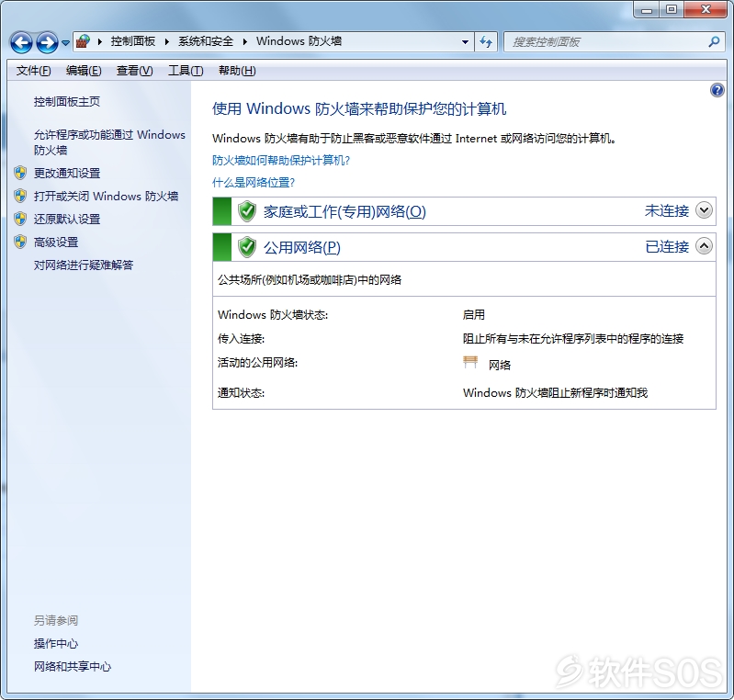
Task: Click shield icon beside 高级设置
Action: 20,242
